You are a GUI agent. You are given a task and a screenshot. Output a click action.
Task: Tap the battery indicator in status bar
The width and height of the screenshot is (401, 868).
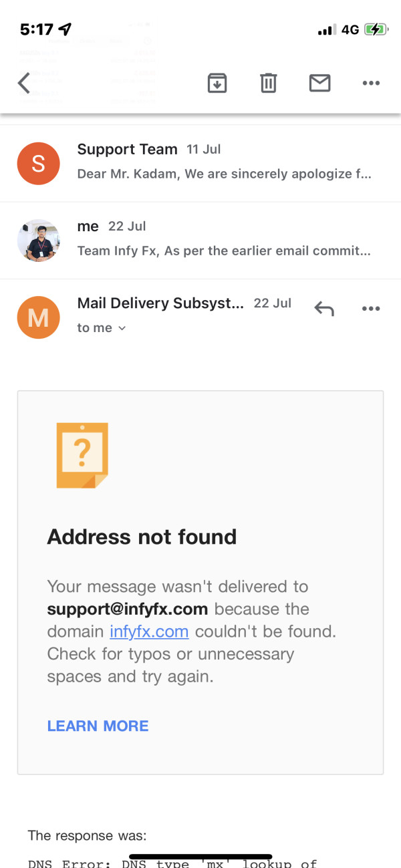tap(375, 29)
